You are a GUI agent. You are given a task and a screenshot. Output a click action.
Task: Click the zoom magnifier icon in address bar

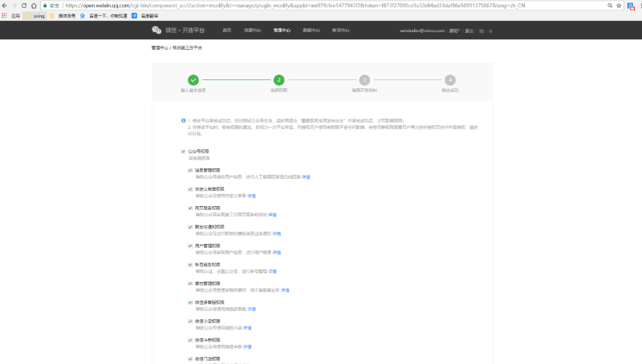coord(610,6)
